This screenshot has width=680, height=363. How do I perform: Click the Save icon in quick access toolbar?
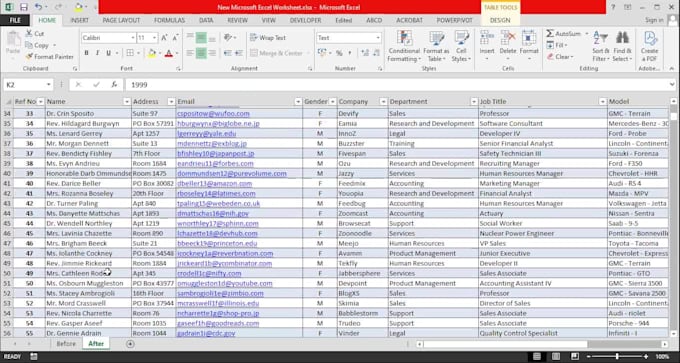(x=24, y=7)
